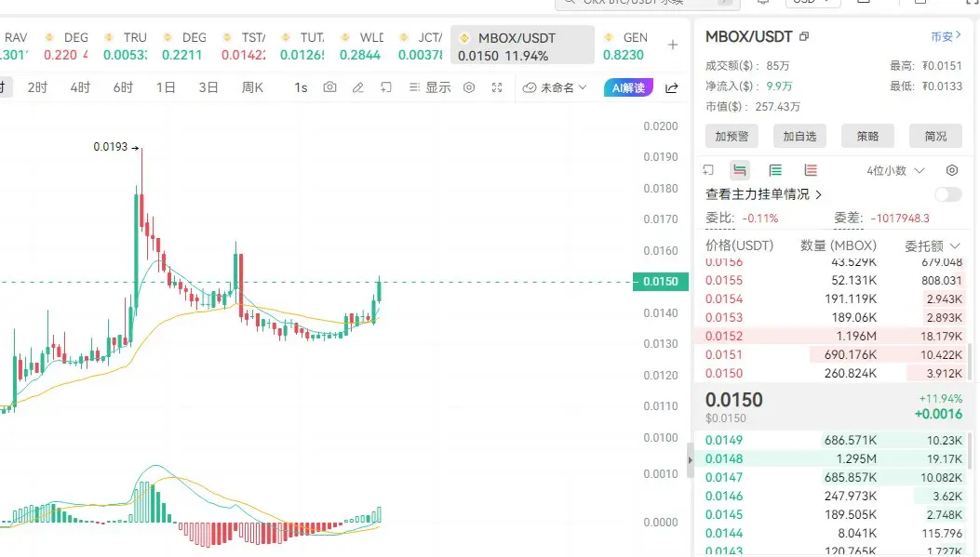Click the pop-out window icon in order book toolbar
This screenshot has height=557, width=980.
coord(708,170)
